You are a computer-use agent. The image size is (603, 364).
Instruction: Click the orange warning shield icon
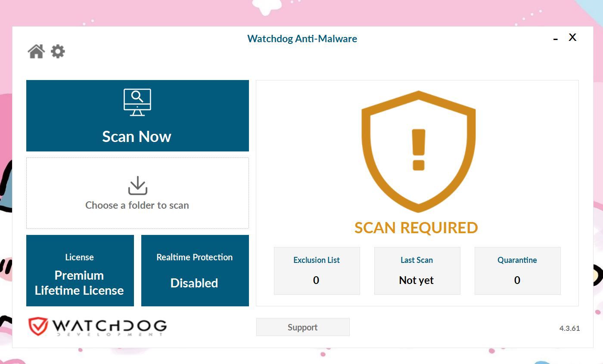pyautogui.click(x=418, y=151)
